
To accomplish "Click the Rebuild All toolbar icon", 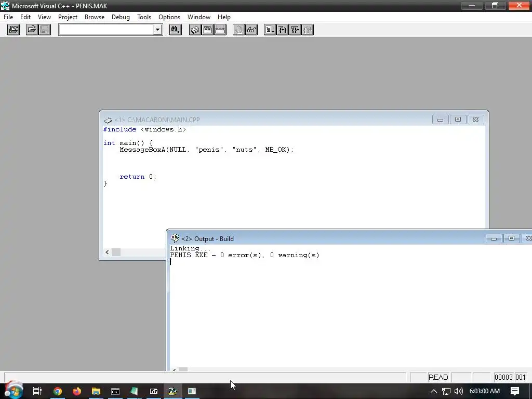I will click(220, 30).
